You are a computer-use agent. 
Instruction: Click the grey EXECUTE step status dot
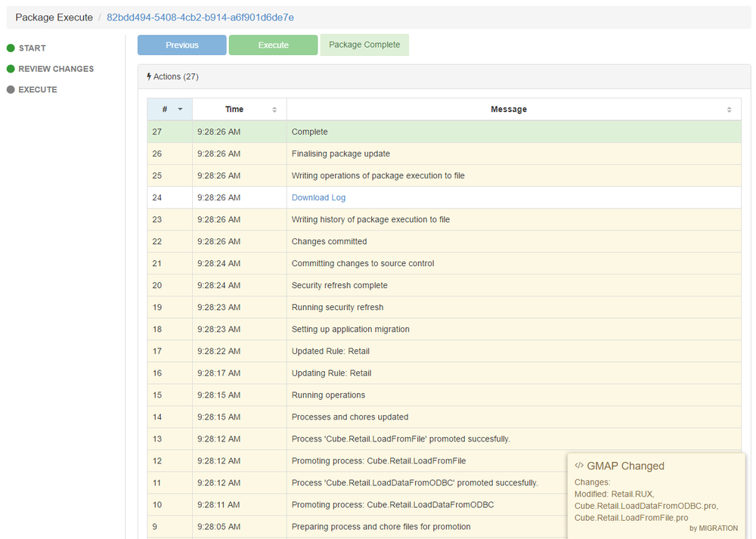11,90
